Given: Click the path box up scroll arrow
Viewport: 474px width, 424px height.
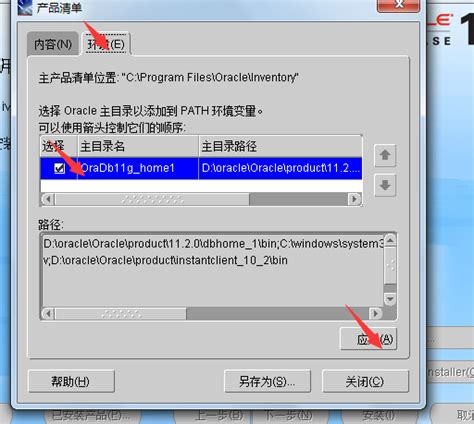Looking at the screenshot, I should pos(390,241).
